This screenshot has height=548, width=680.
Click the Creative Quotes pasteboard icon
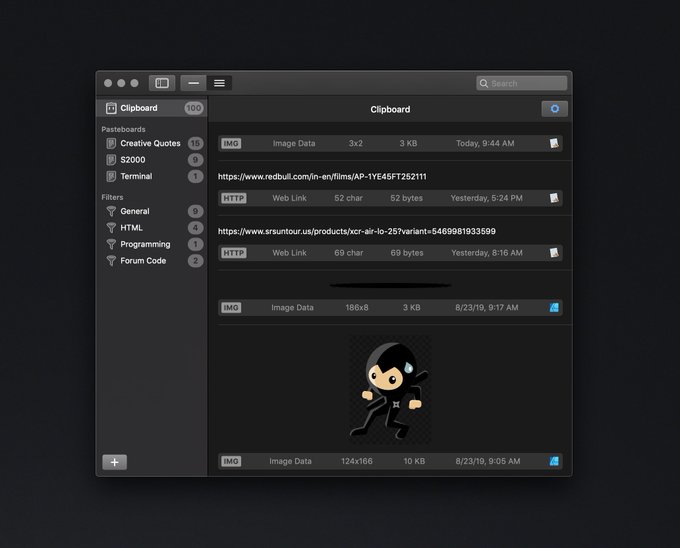111,143
